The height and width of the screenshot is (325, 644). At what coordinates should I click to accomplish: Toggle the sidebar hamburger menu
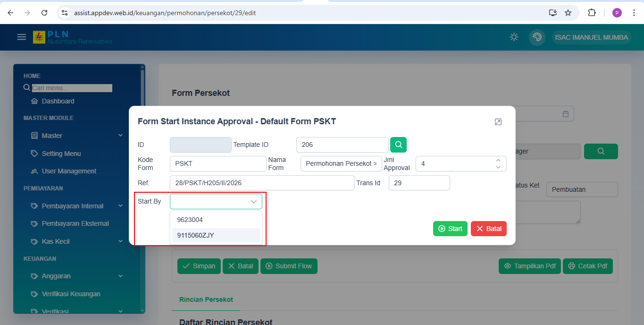click(x=21, y=37)
